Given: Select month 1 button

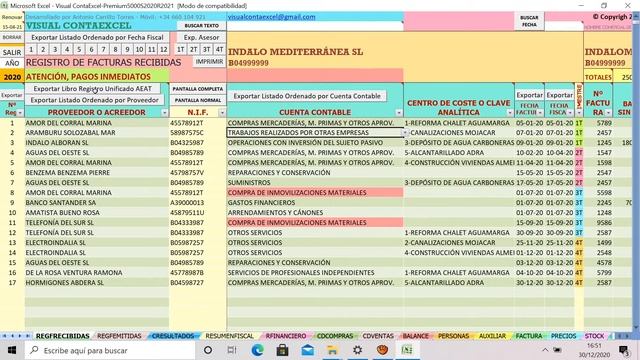Looking at the screenshot, I should click(x=31, y=49).
